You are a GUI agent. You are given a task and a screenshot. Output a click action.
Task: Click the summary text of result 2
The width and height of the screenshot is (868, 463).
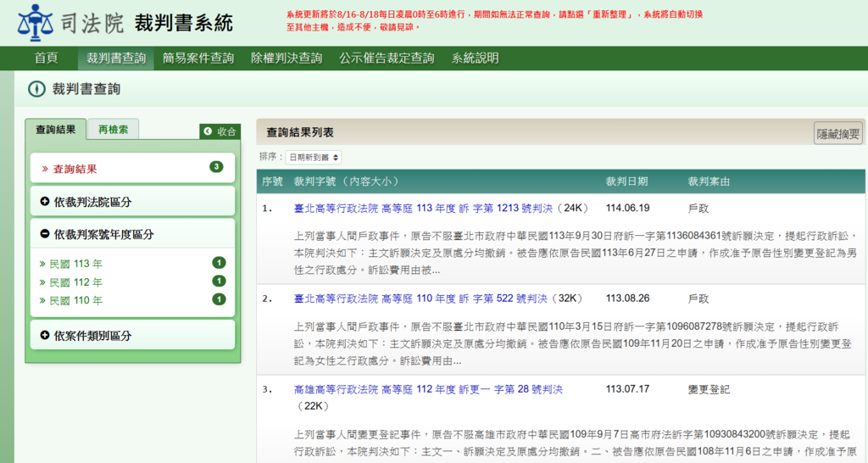[x=573, y=344]
